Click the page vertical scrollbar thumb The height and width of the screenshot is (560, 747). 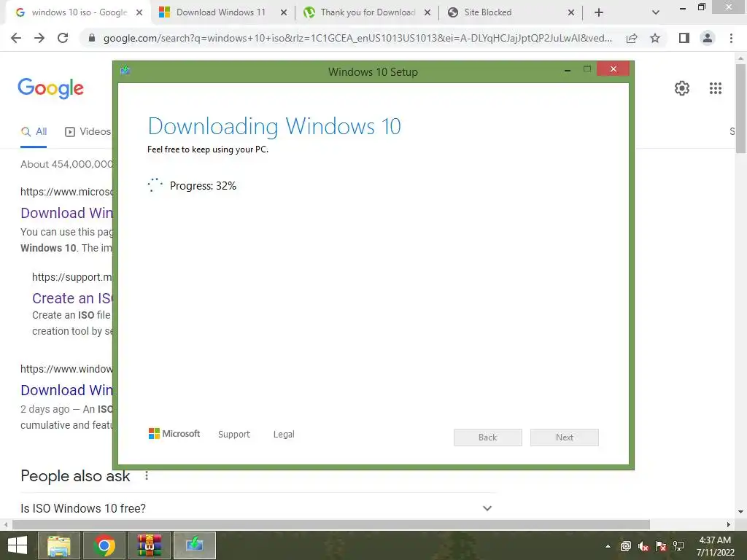click(741, 109)
